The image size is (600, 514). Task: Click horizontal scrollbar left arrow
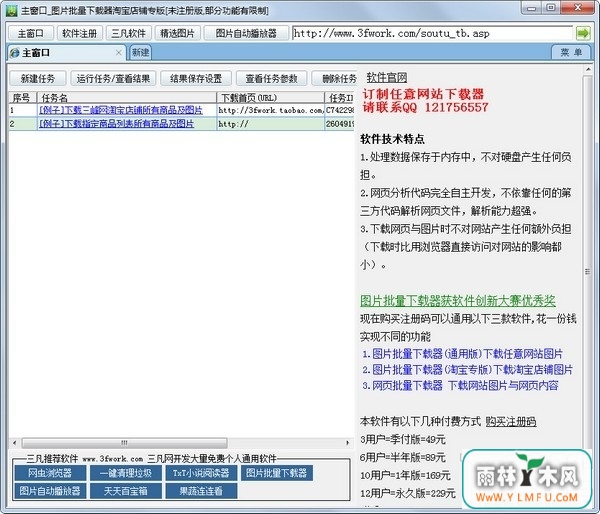[15, 443]
